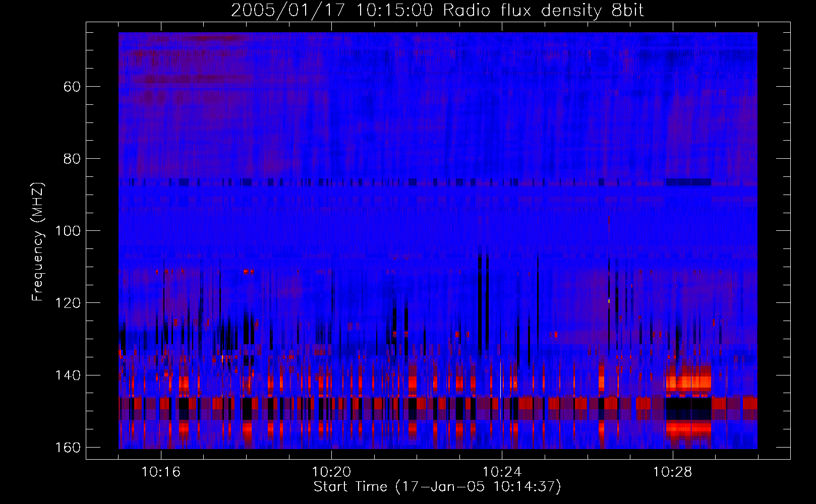
Task: Click the 160 MHz frequency tick label
Action: pos(68,448)
